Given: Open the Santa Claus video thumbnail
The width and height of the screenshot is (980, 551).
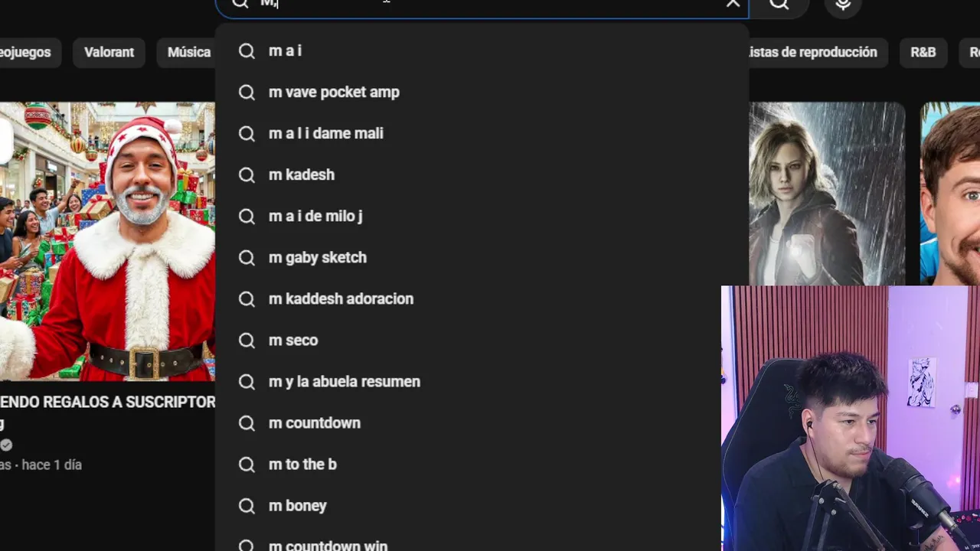Looking at the screenshot, I should point(107,241).
